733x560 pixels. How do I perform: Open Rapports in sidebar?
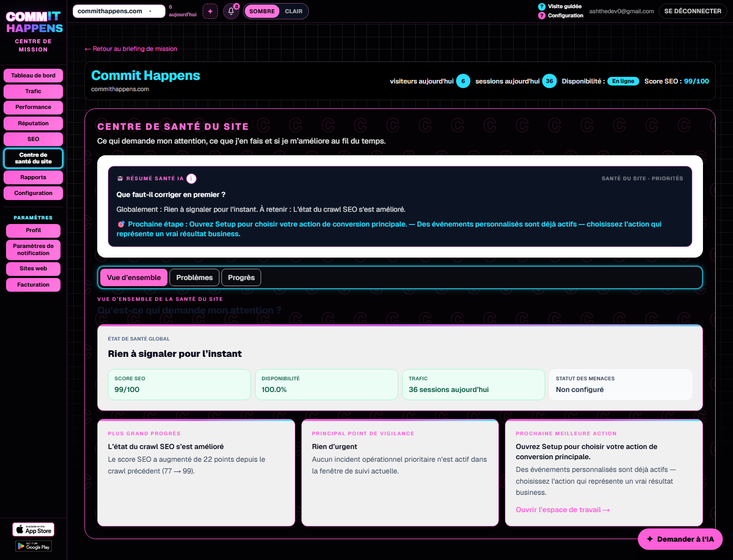point(33,177)
